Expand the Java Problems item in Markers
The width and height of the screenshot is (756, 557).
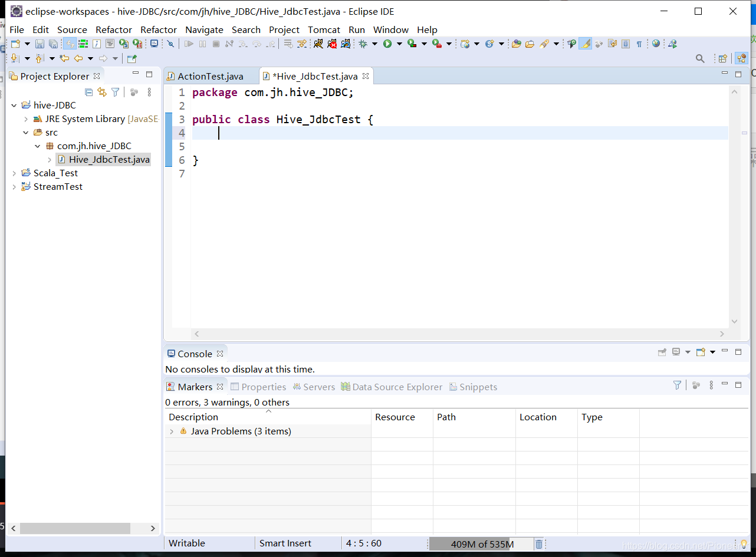(171, 431)
